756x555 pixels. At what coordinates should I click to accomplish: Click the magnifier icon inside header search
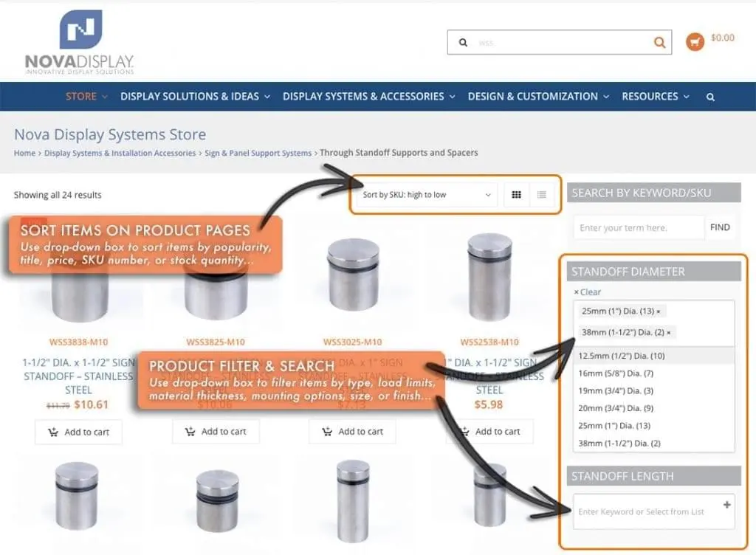tap(463, 42)
